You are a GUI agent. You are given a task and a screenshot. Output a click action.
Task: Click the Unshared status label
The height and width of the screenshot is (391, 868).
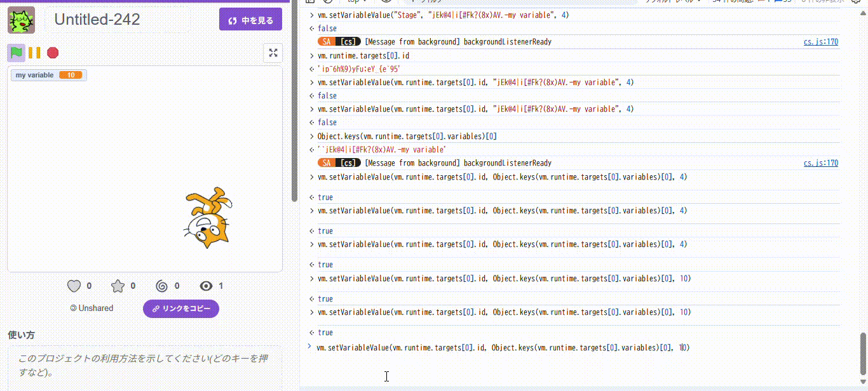coord(92,308)
